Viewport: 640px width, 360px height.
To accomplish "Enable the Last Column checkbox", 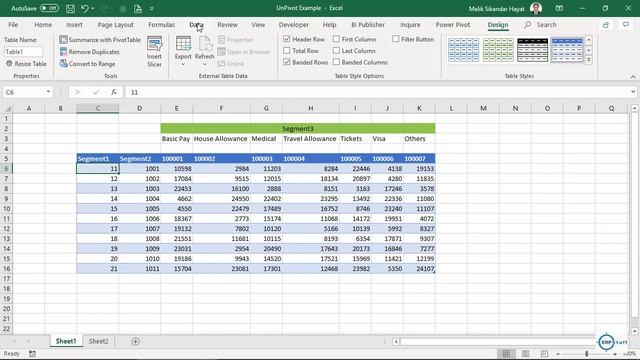I will (336, 51).
